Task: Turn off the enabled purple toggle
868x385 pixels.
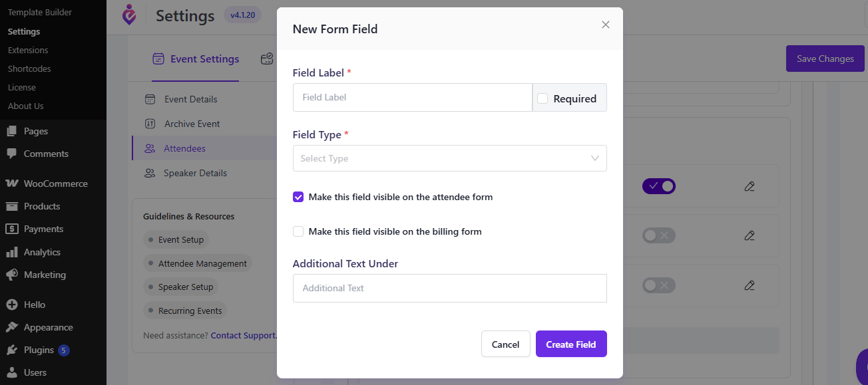Action: [659, 186]
